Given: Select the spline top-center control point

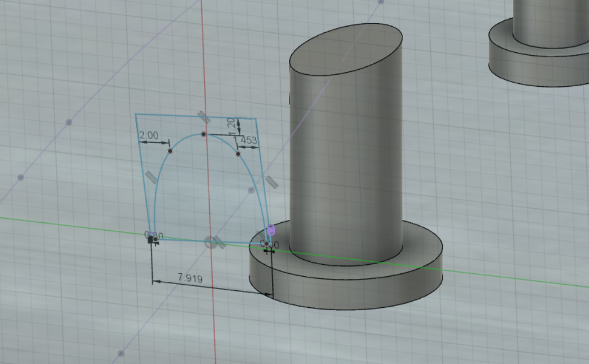Looking at the screenshot, I should pos(203,134).
